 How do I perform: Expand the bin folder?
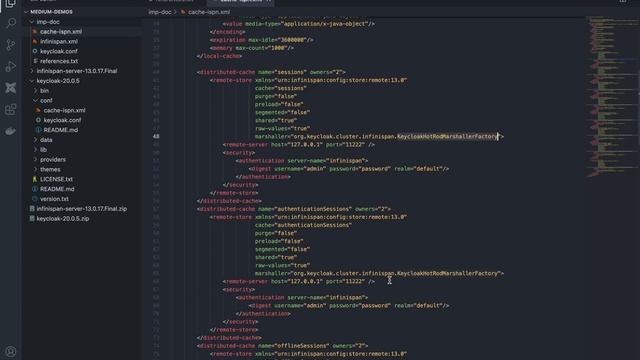36,91
